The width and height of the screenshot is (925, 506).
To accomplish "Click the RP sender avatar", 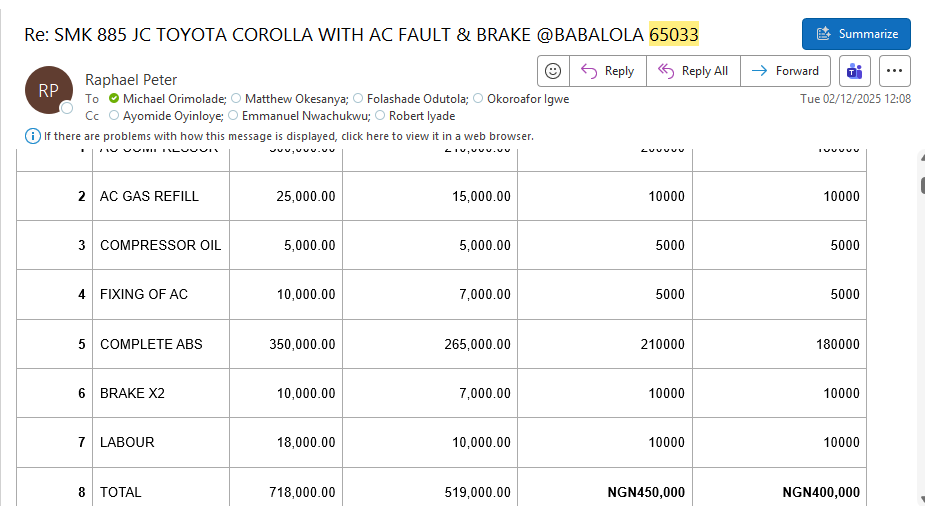I will coord(48,90).
